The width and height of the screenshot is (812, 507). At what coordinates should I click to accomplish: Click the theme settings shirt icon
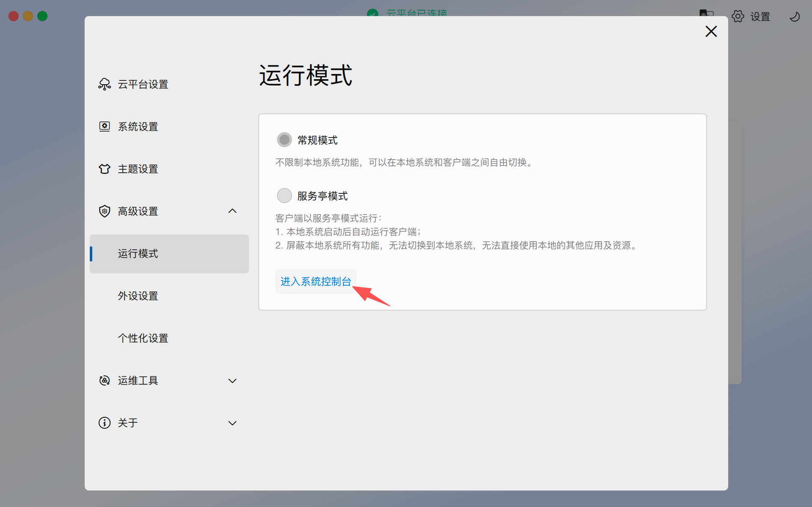104,169
